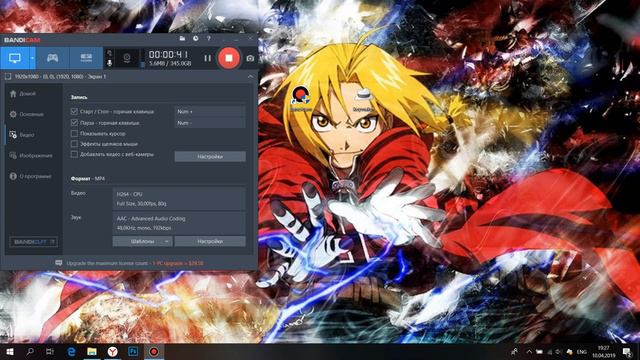The width and height of the screenshot is (640, 360).
Task: Click the H264 - CPU video codec info
Action: click(179, 199)
